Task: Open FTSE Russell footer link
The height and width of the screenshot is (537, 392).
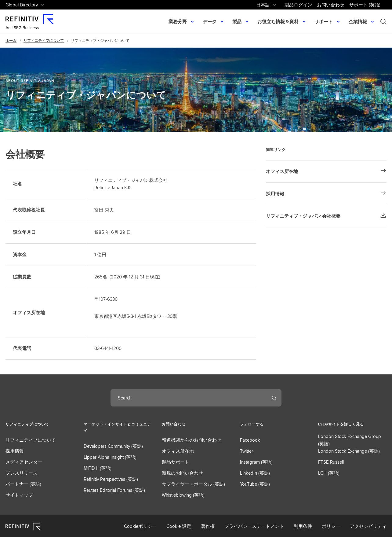Action: [331, 462]
